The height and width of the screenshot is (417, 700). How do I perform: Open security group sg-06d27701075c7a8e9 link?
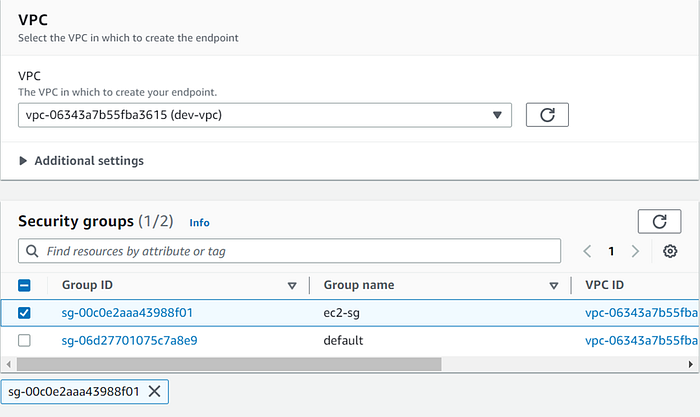[x=129, y=340]
